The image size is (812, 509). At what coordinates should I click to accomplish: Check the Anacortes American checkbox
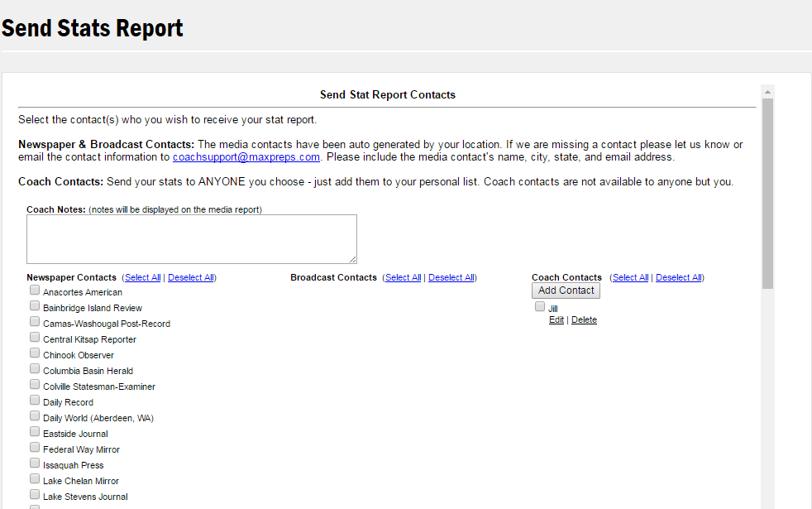(x=35, y=291)
